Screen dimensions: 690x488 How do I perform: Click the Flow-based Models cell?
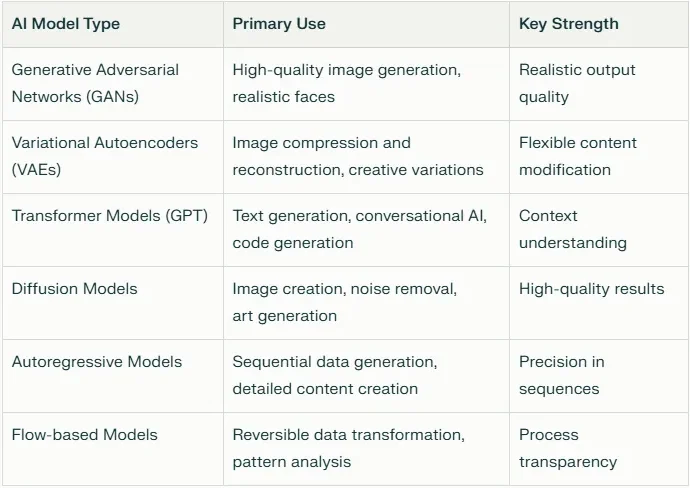pos(85,435)
